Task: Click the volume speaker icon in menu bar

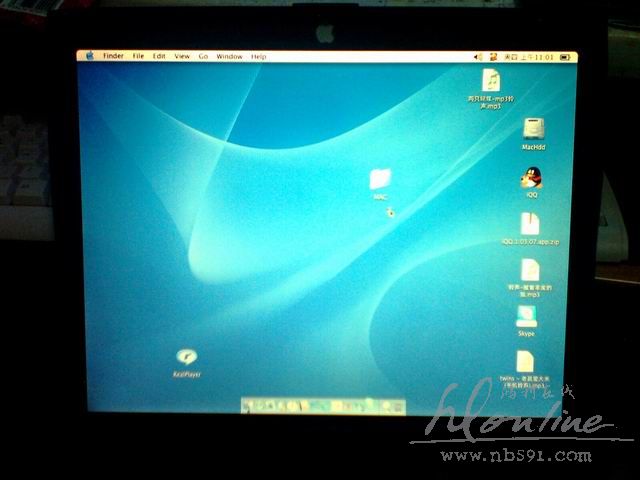Action: (x=478, y=57)
